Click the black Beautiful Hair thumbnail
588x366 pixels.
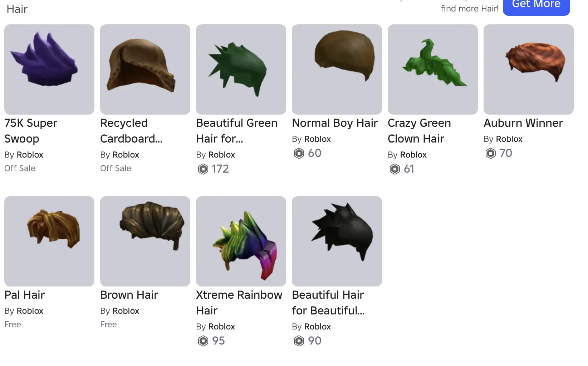click(x=337, y=241)
